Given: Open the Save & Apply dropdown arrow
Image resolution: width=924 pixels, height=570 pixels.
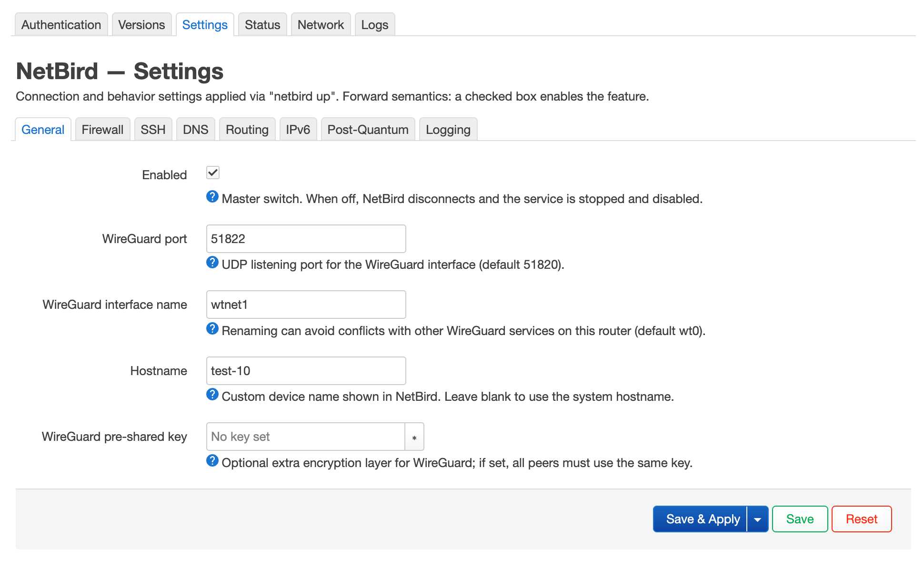Looking at the screenshot, I should point(757,519).
